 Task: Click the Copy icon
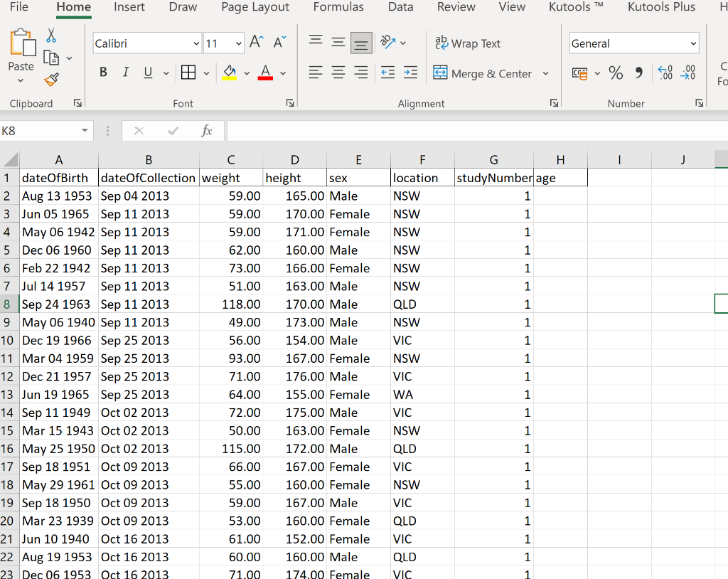click(x=51, y=58)
